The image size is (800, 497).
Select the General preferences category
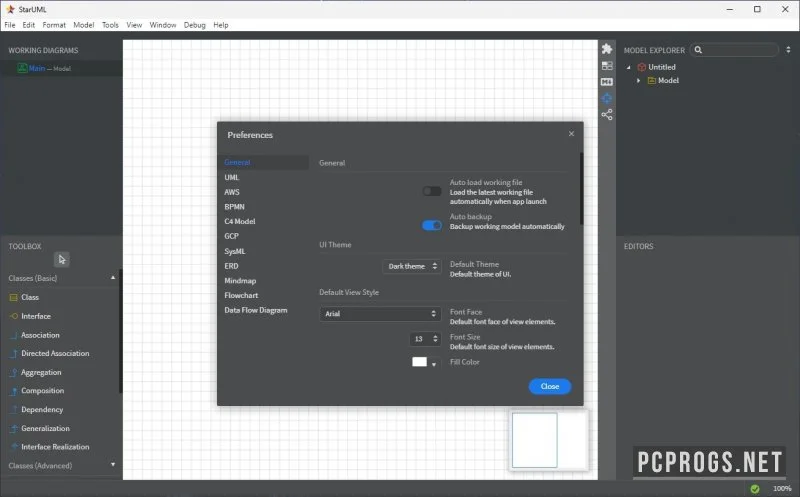[x=263, y=162]
